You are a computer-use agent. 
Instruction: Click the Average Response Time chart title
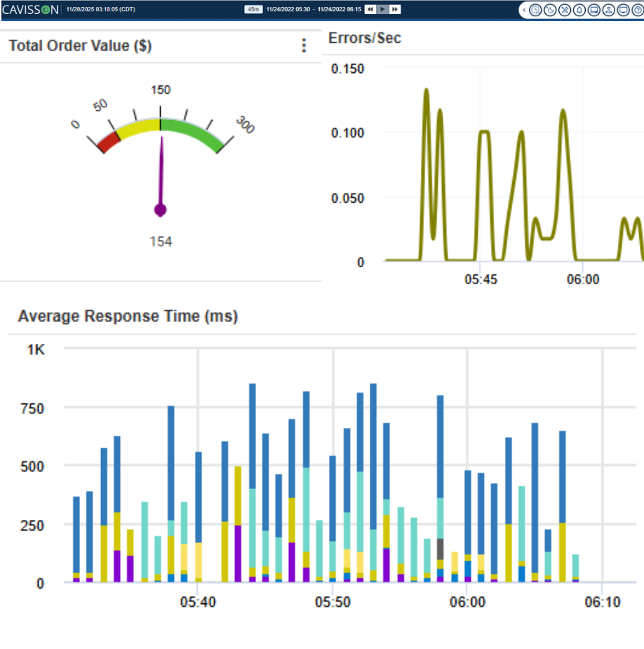coord(128,316)
